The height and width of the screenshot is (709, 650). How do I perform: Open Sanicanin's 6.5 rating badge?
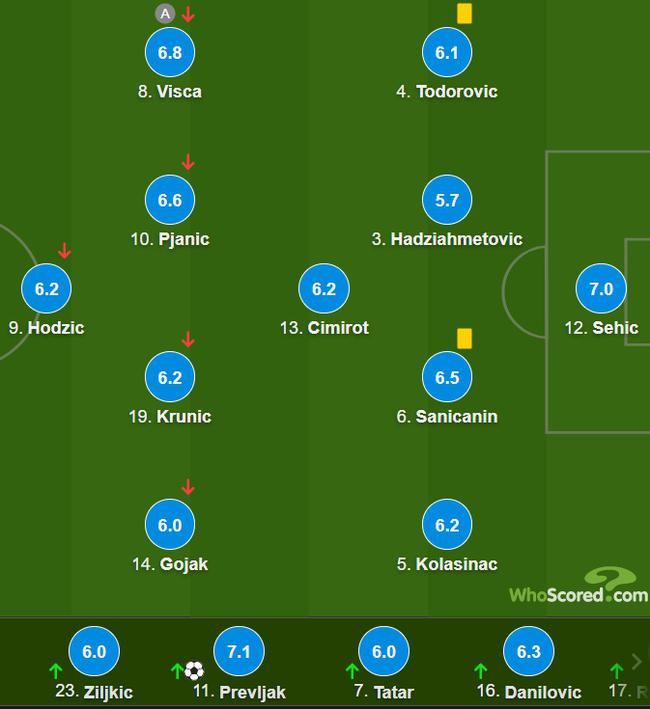pyautogui.click(x=447, y=377)
